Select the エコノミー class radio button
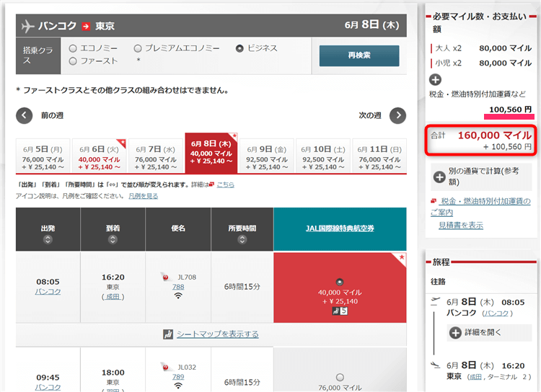 [x=73, y=48]
